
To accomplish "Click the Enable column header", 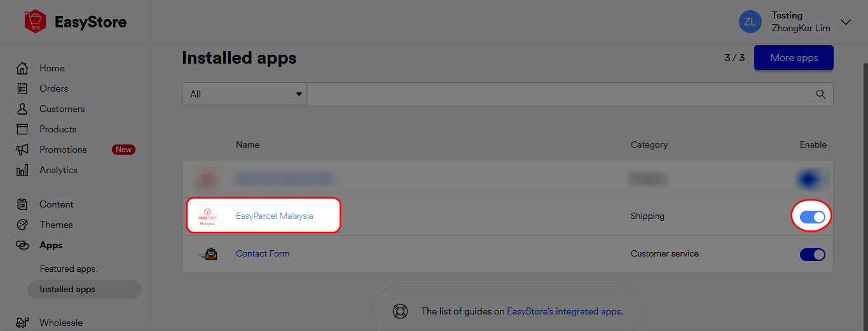I will tap(813, 144).
